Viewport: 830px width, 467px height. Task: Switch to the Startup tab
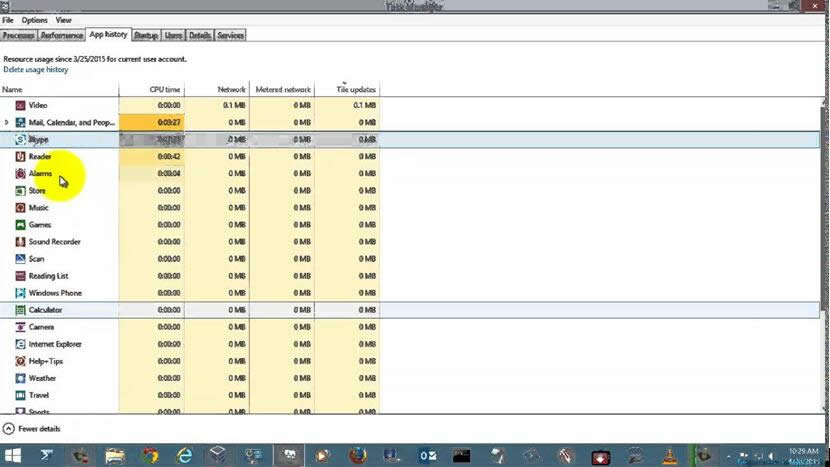pos(145,35)
